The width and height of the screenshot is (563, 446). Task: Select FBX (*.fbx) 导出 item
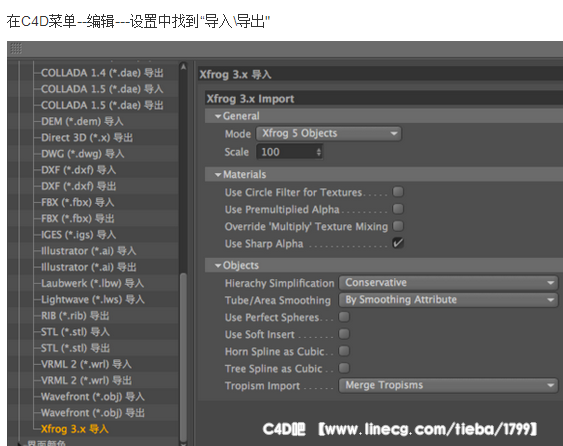click(78, 218)
